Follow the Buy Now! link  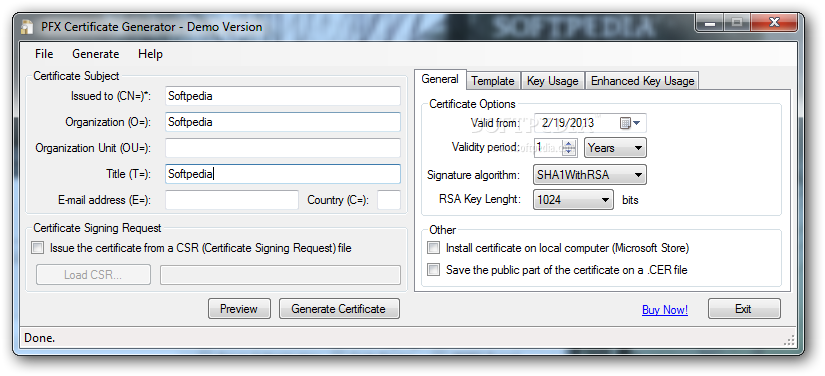(x=665, y=310)
